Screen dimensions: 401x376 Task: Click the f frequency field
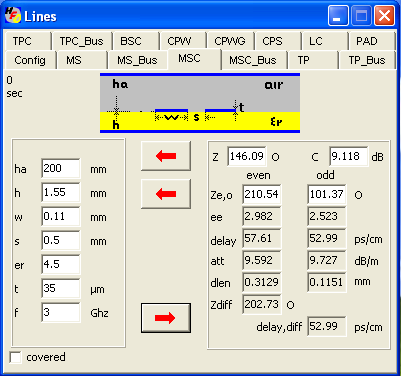61,312
